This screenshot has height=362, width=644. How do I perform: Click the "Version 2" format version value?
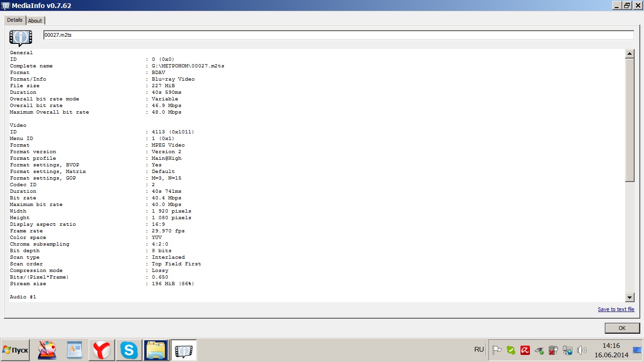click(x=166, y=152)
